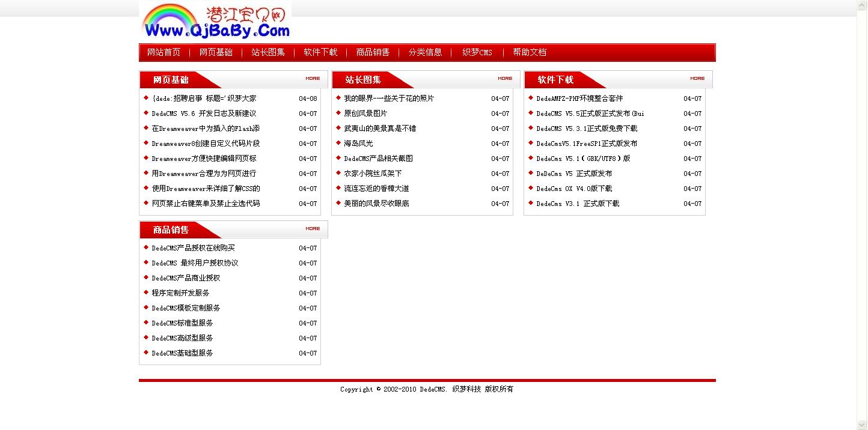Open 用Dreamweaver合理为为网页进行 link
This screenshot has width=868, height=430.
click(204, 174)
